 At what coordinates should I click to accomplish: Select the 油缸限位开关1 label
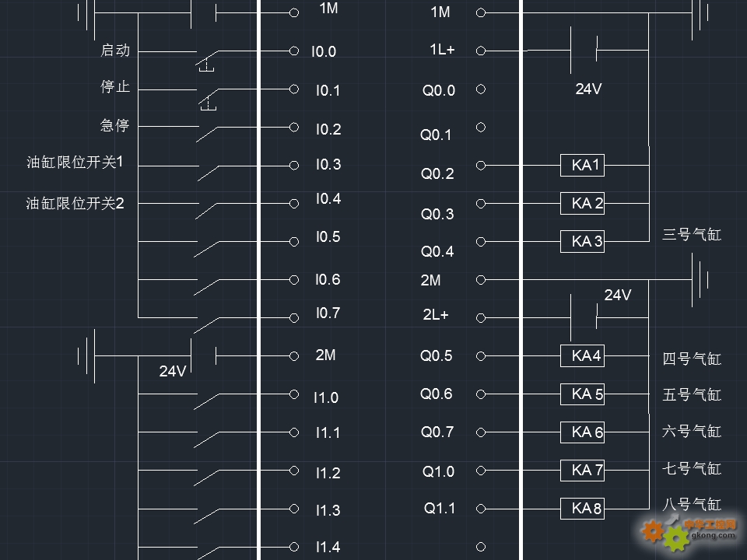75,162
